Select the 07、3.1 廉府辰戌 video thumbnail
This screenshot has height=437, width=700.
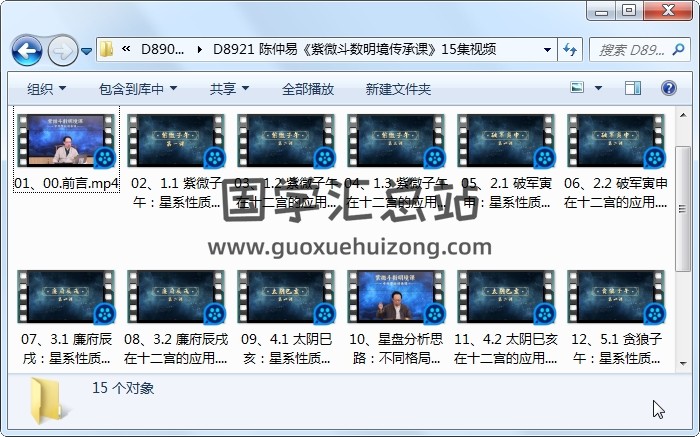coord(66,296)
